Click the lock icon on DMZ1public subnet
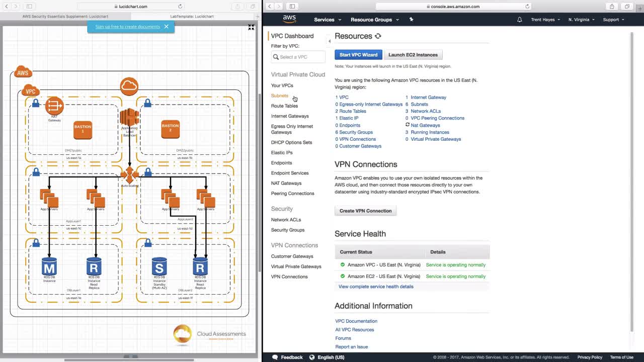Viewport: 644px width, 362px height. (x=36, y=103)
